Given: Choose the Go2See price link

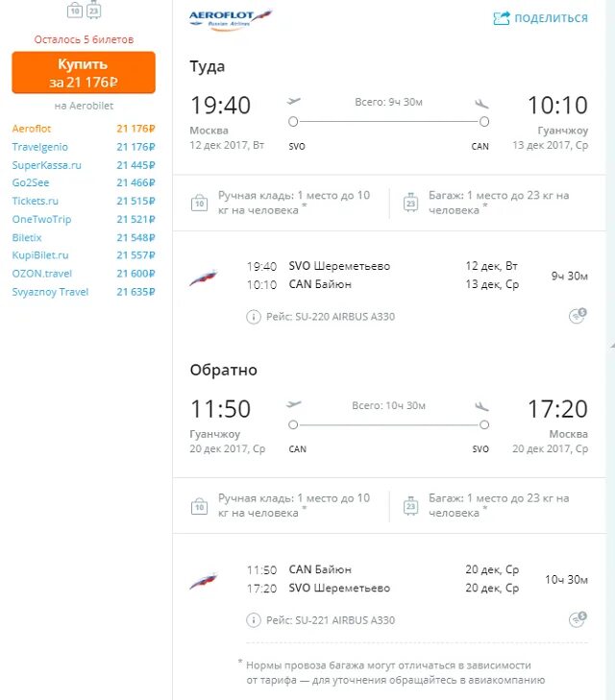Looking at the screenshot, I should pos(84,182).
